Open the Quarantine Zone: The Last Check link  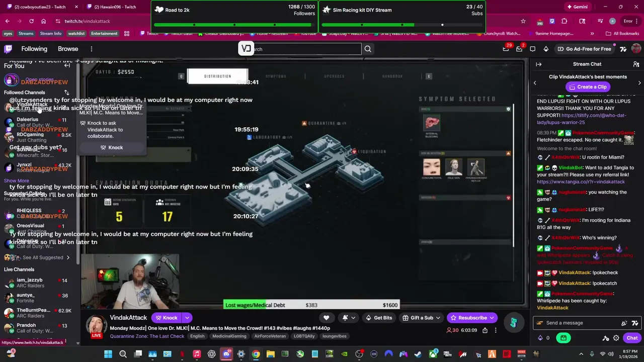[x=147, y=336]
